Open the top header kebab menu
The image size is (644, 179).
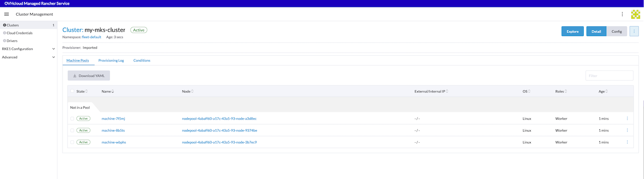click(622, 14)
